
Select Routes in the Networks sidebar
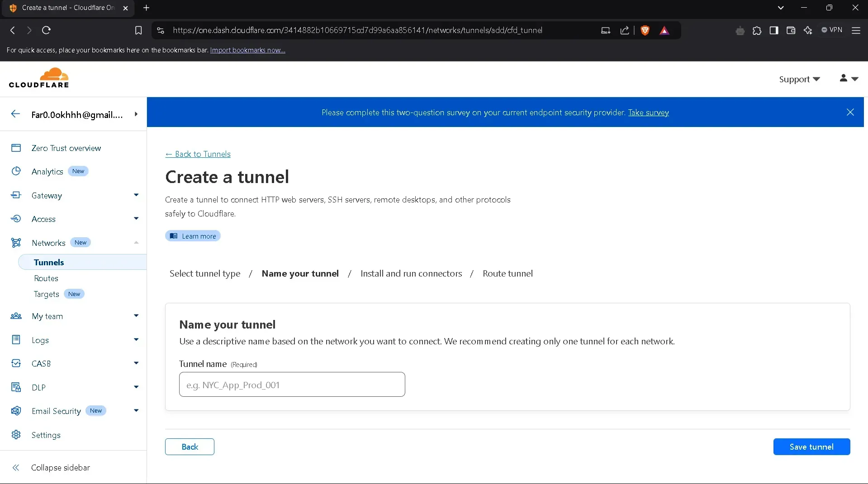click(x=46, y=278)
